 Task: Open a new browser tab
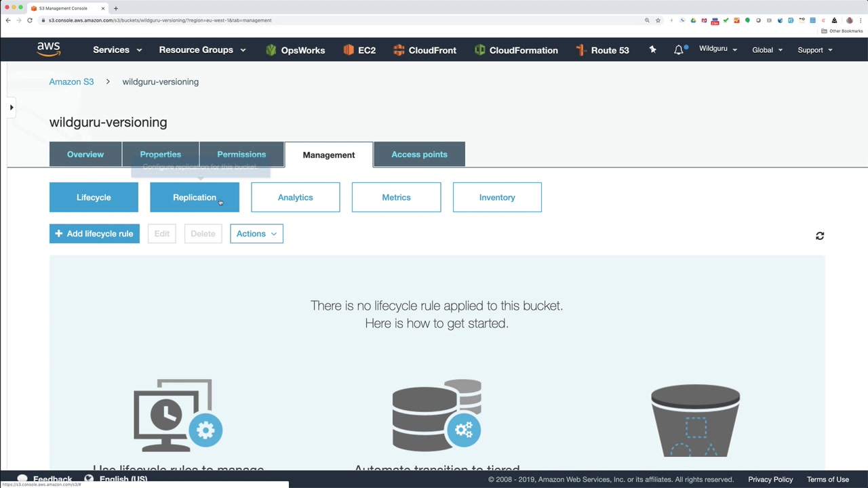click(x=116, y=8)
